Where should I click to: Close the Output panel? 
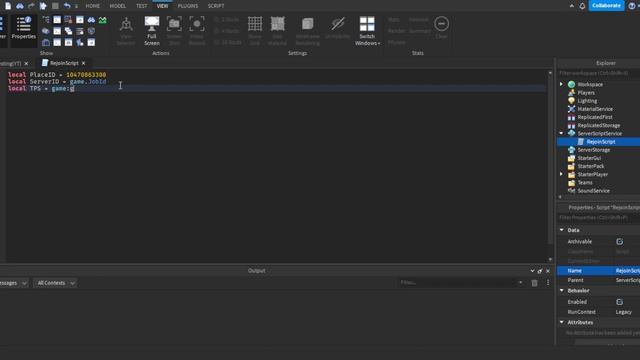[x=548, y=271]
